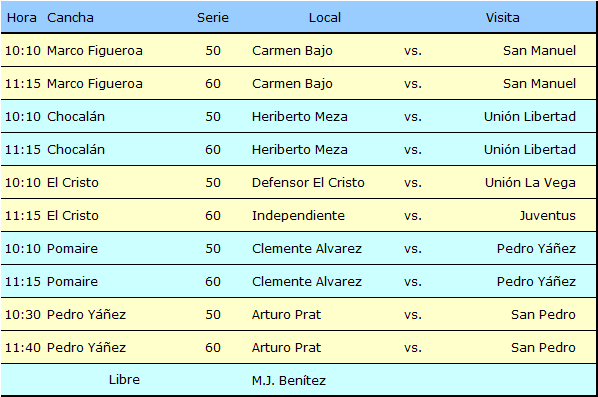The height and width of the screenshot is (397, 598).
Task: Select the Independiente team cell
Action: 298,215
